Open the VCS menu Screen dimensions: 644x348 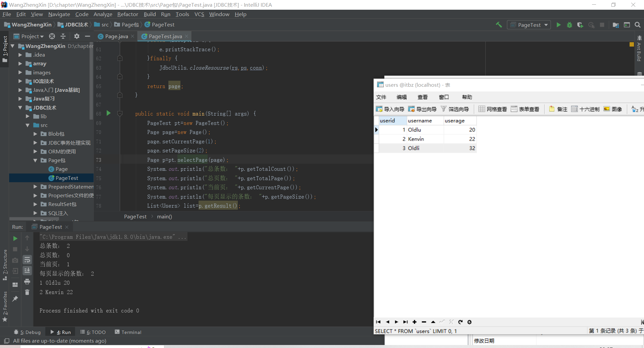(199, 14)
